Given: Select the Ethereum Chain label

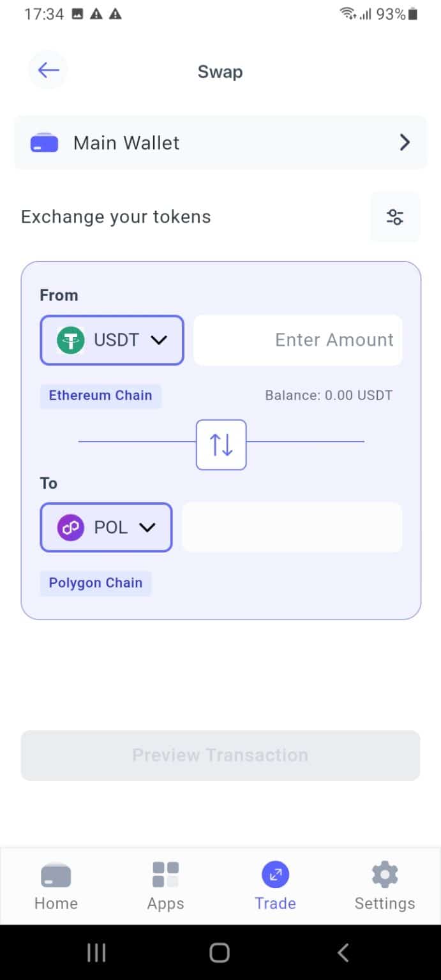Looking at the screenshot, I should pyautogui.click(x=100, y=395).
